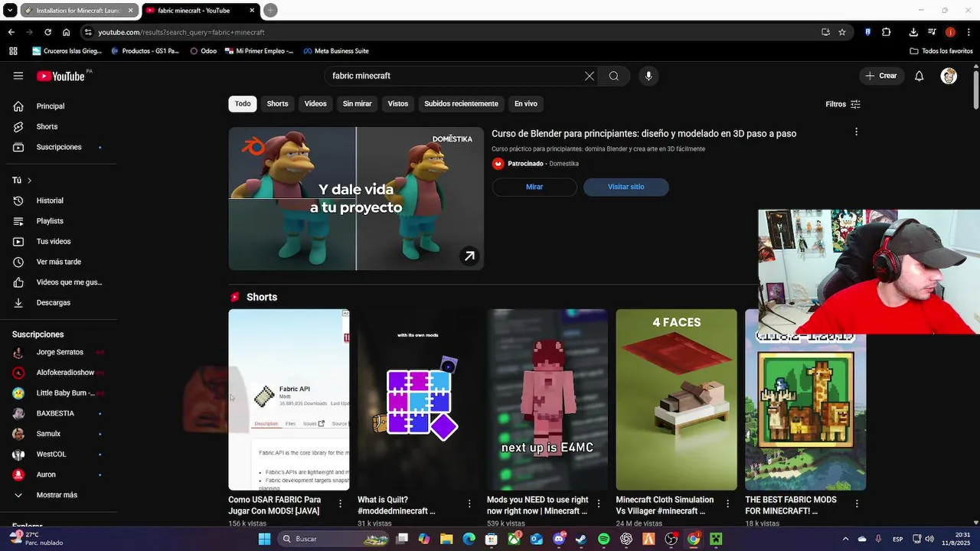The height and width of the screenshot is (551, 980).
Task: Open options for Cloth Simulation short
Action: tap(728, 504)
